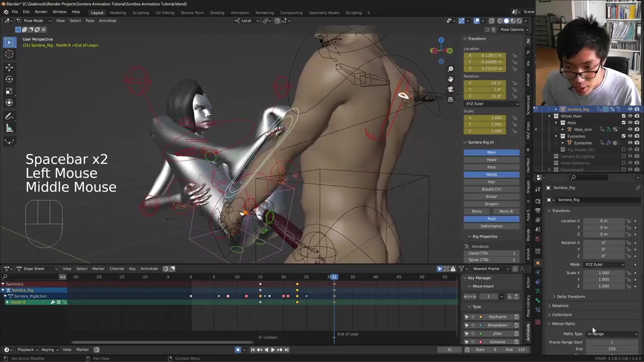Click the Hands layer button
This screenshot has height=362, width=644.
491,174
